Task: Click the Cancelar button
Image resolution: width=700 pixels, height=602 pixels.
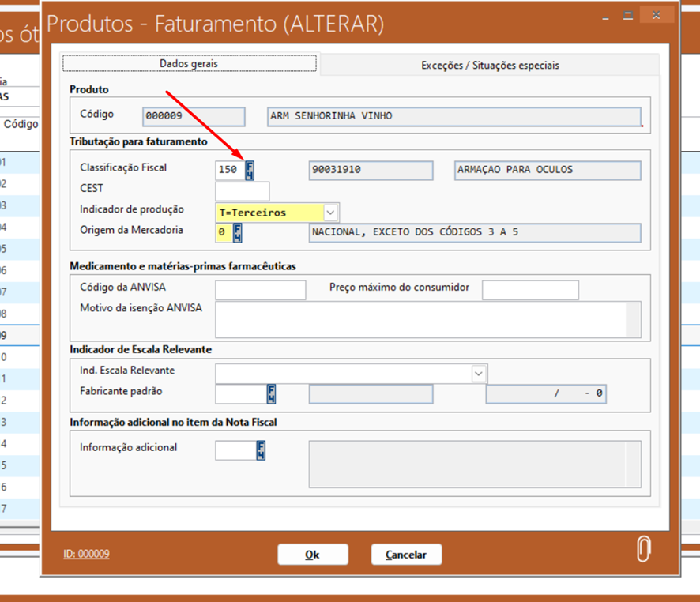Action: coord(406,555)
